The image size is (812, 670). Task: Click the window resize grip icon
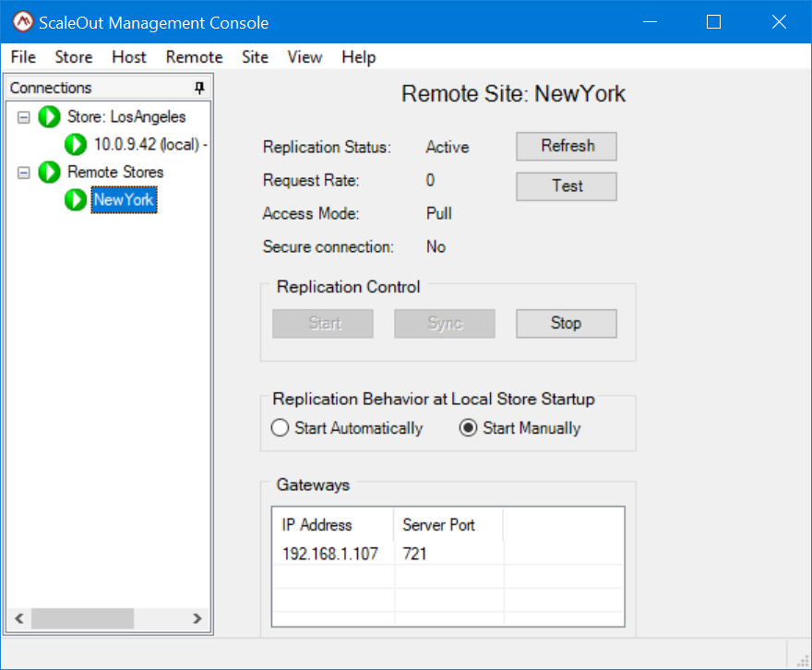[803, 661]
